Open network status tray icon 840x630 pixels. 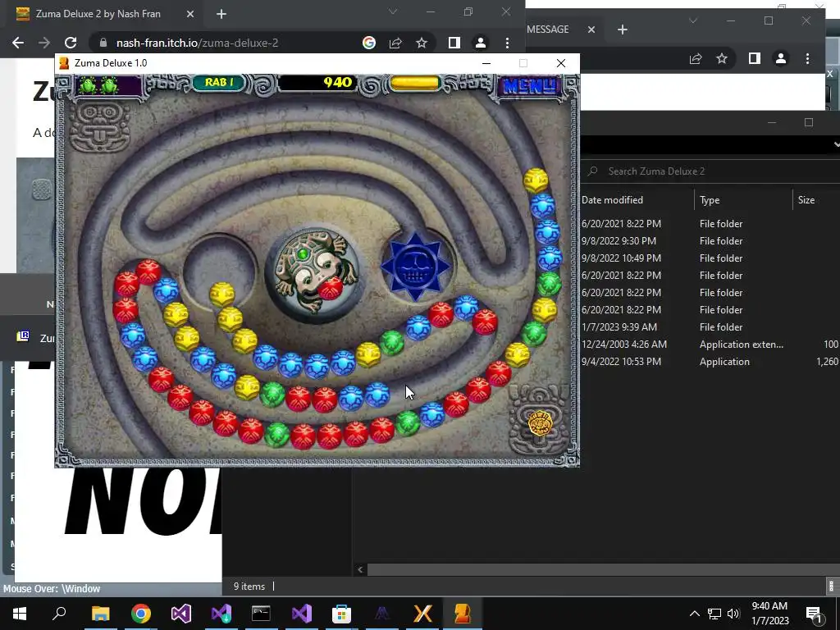point(714,614)
